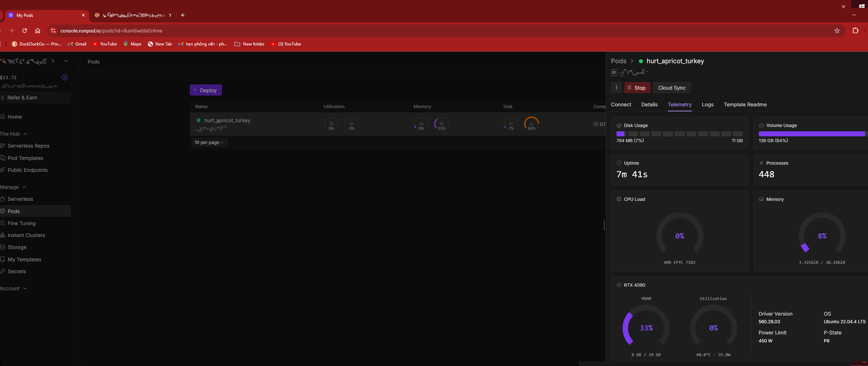The width and height of the screenshot is (868, 366).
Task: Click the Disk Usage segmented progress bar
Action: point(679,134)
